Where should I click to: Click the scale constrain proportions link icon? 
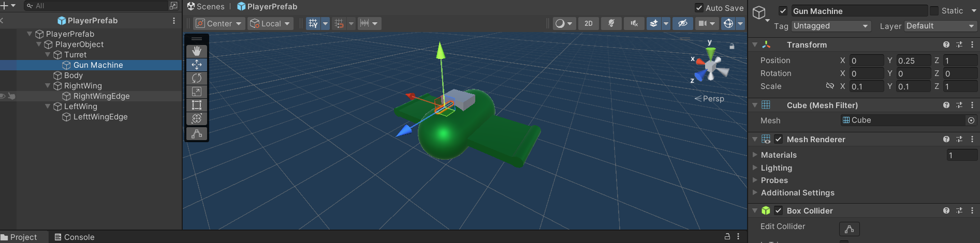(x=830, y=86)
